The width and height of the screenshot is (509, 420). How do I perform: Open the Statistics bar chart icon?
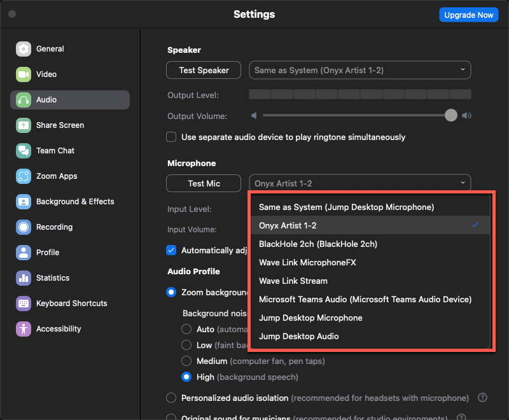[x=24, y=278]
